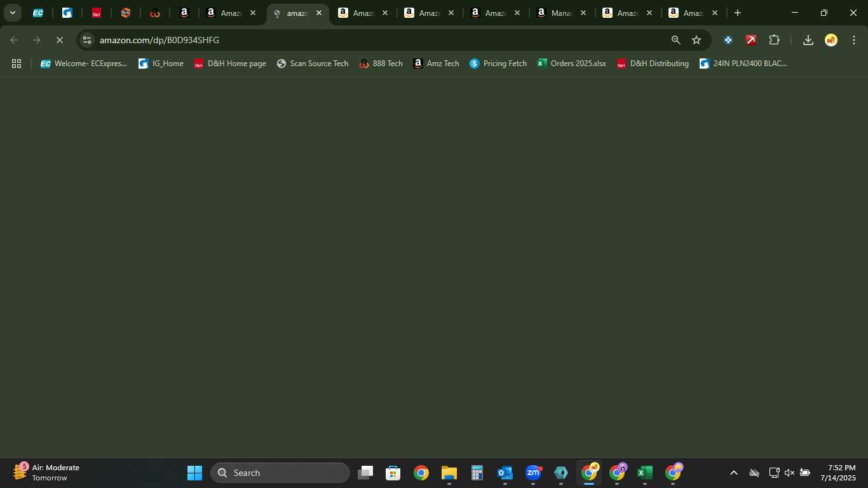Image resolution: width=868 pixels, height=488 pixels.
Task: Open a new tab
Action: click(737, 13)
